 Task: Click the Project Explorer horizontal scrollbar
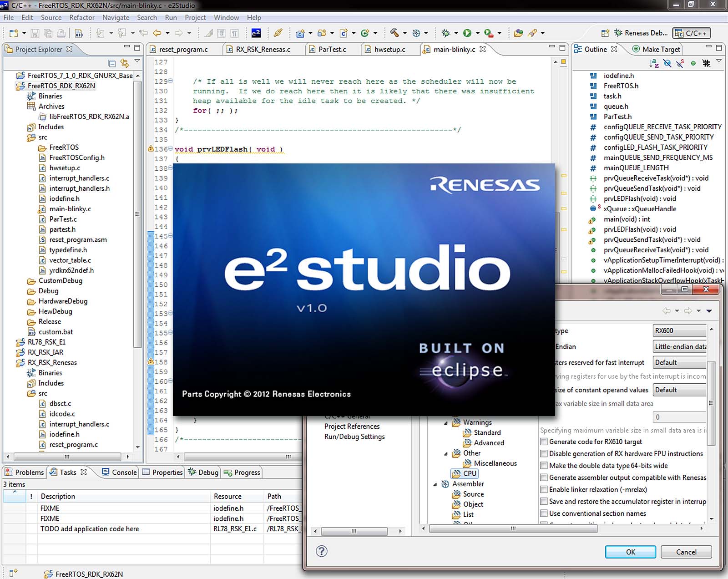pyautogui.click(x=67, y=456)
